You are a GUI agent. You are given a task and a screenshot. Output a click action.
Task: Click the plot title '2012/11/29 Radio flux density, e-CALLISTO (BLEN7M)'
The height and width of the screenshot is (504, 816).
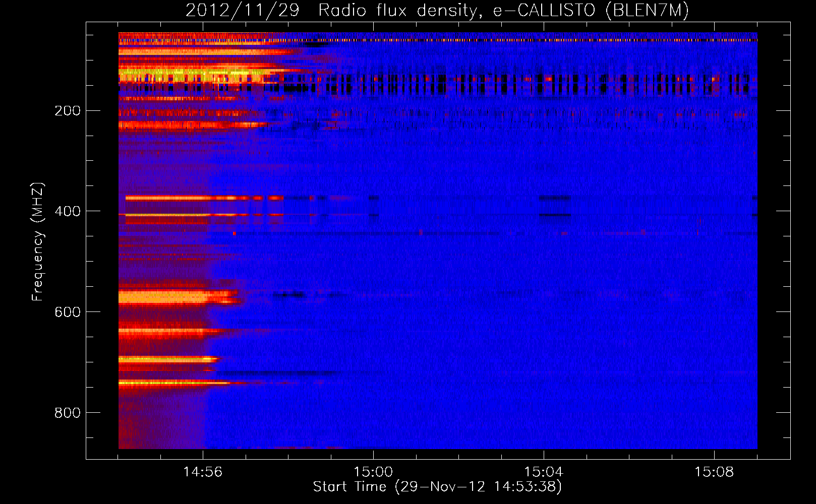437,11
